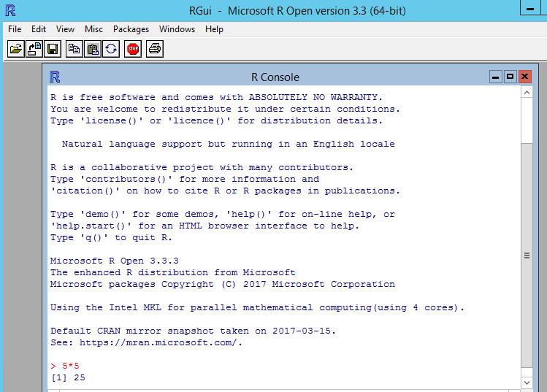This screenshot has width=547, height=392.
Task: Click the RGui application R logo
Action: (10, 10)
